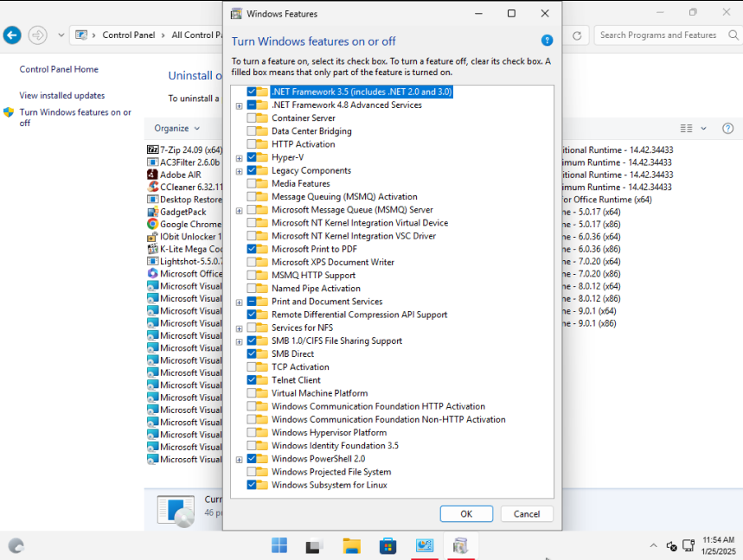Enable Virtual Machine Platform checkbox
743x560 pixels.
tap(252, 393)
